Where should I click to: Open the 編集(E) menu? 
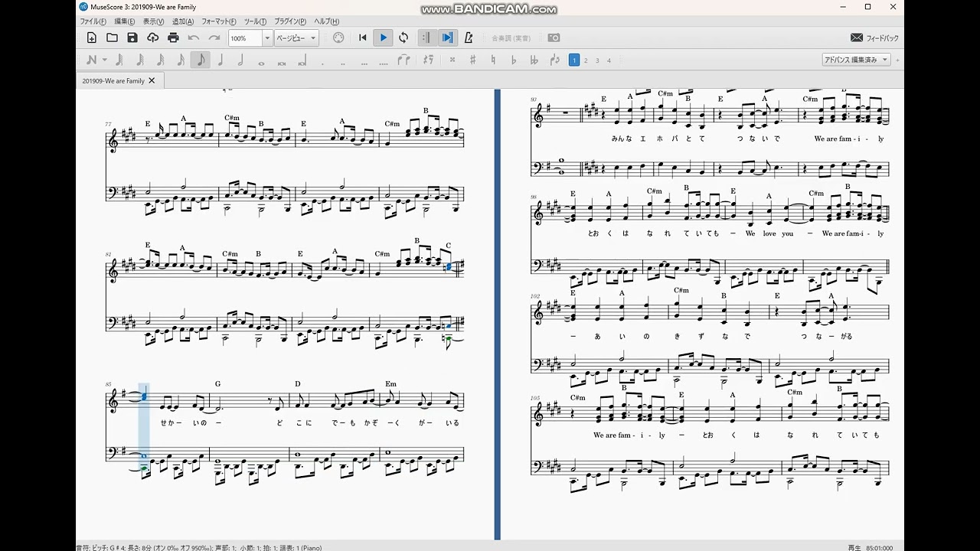coord(125,21)
